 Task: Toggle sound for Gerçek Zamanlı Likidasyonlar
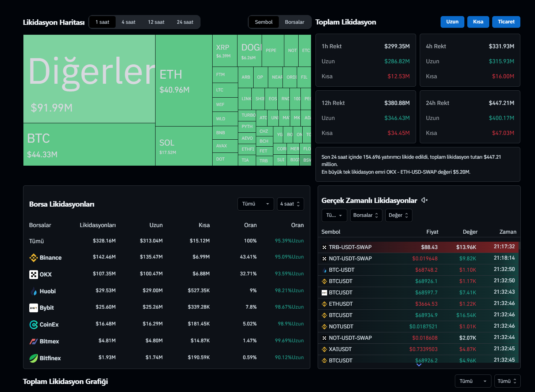click(424, 200)
